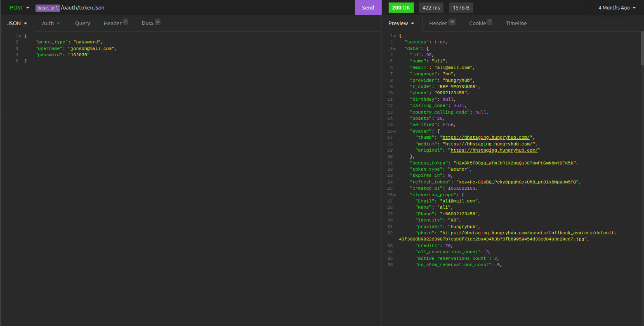View the response Cookie tab
Image resolution: width=644 pixels, height=326 pixels.
tap(480, 23)
